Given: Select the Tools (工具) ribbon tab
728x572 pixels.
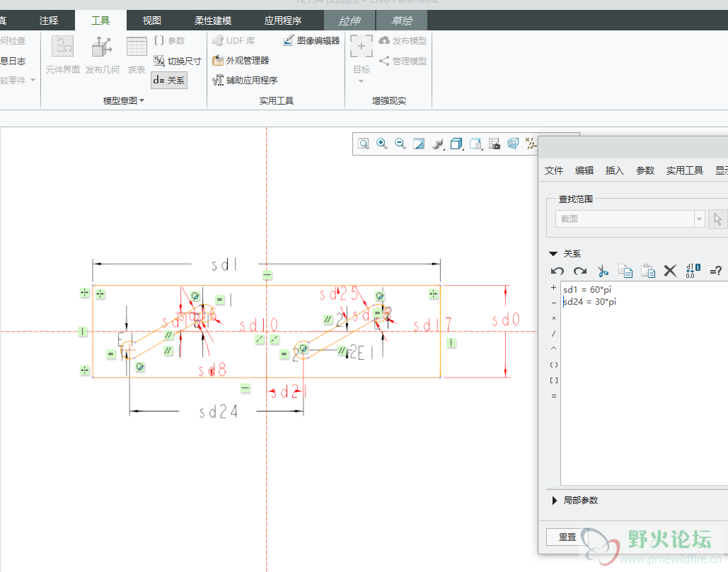Looking at the screenshot, I should 100,21.
